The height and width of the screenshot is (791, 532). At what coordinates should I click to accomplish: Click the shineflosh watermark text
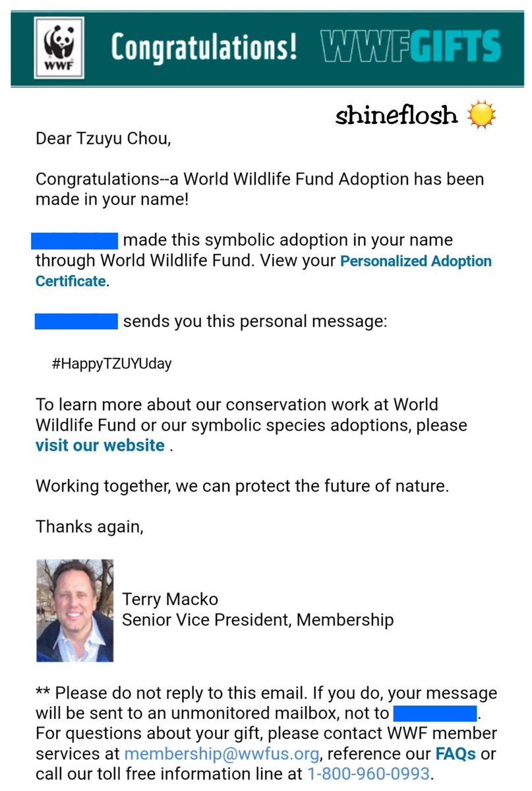pyautogui.click(x=396, y=116)
